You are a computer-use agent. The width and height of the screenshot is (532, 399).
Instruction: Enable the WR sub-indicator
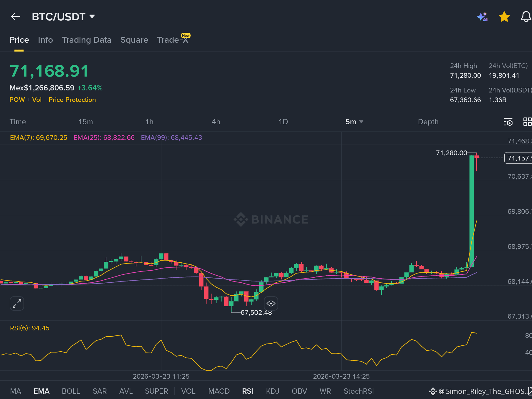tap(325, 391)
